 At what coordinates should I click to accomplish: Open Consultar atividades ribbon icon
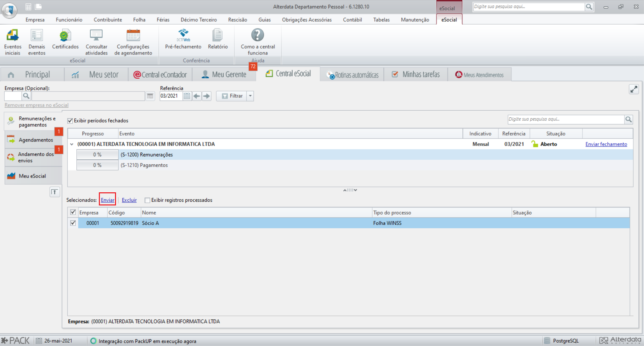pos(97,42)
